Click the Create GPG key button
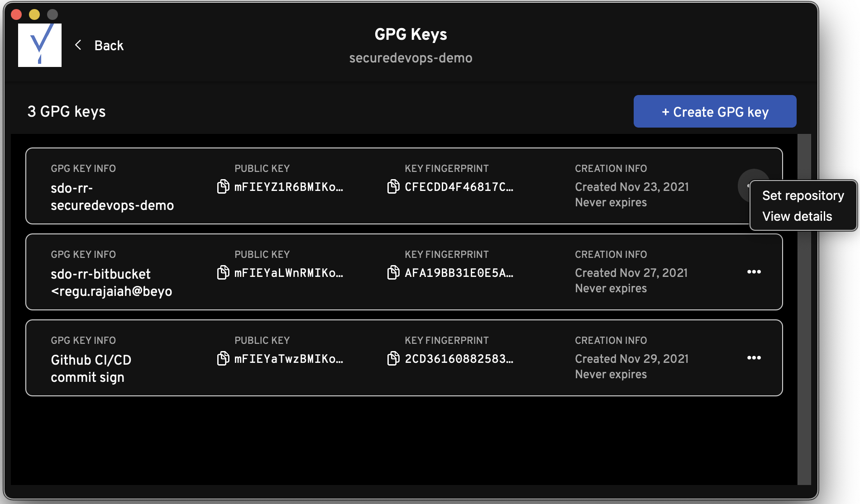The image size is (860, 504). [x=715, y=112]
